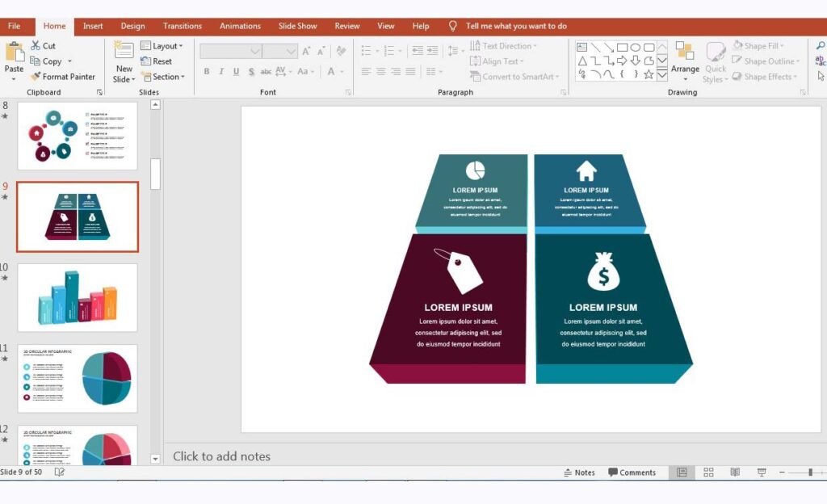Screen dimensions: 827x504
Task: Open the Shape Fill dropdown
Action: 758,46
